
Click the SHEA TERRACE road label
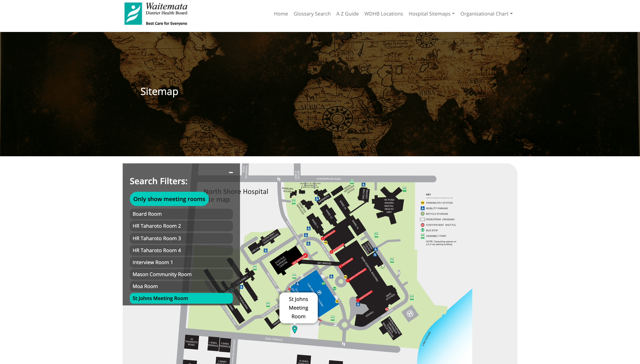274,339
